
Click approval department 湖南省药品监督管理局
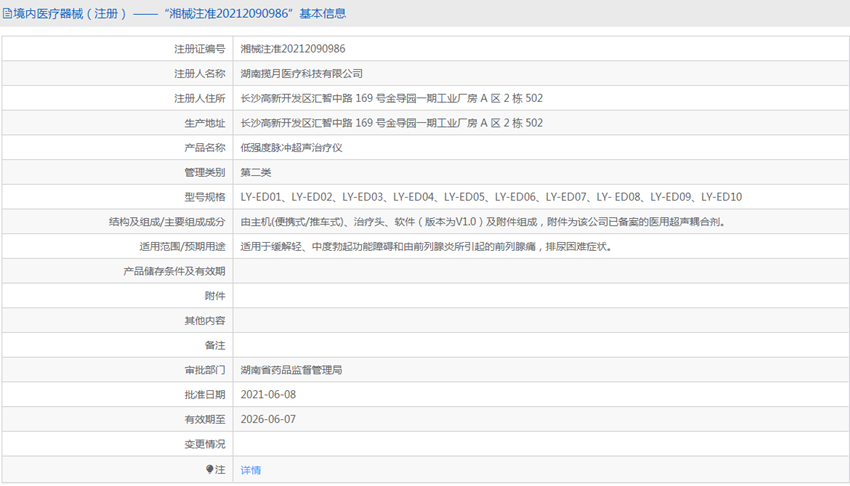pos(291,370)
